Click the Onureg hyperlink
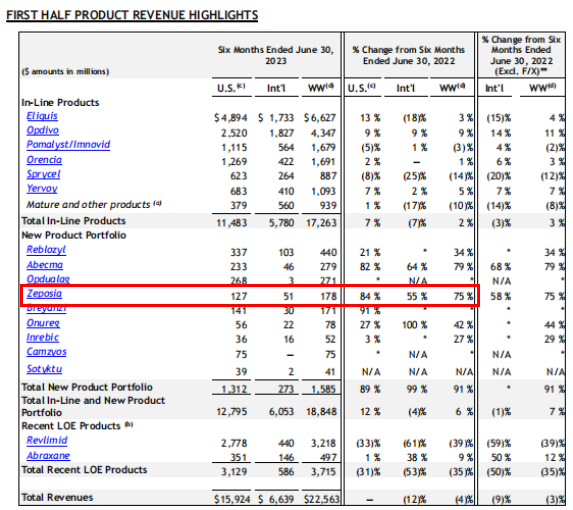Screen dimensions: 573x510 [x=43, y=323]
